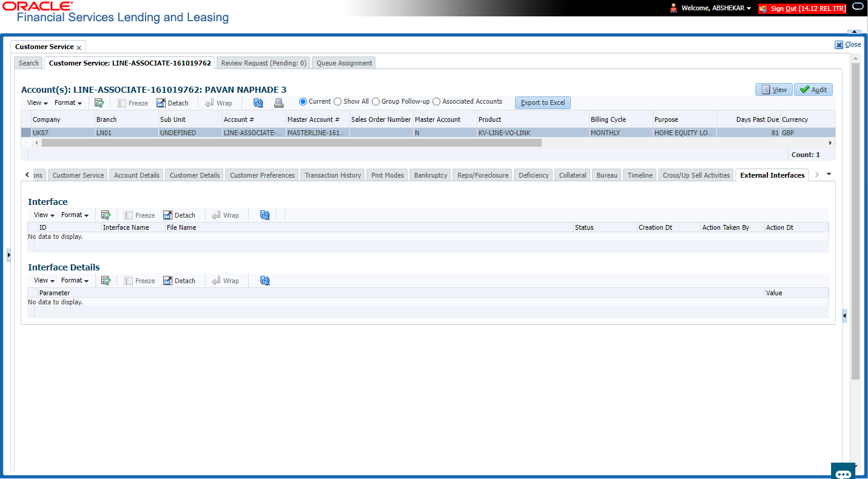
Task: Click Query By Example icon in Accounts toolbar
Action: [x=99, y=103]
